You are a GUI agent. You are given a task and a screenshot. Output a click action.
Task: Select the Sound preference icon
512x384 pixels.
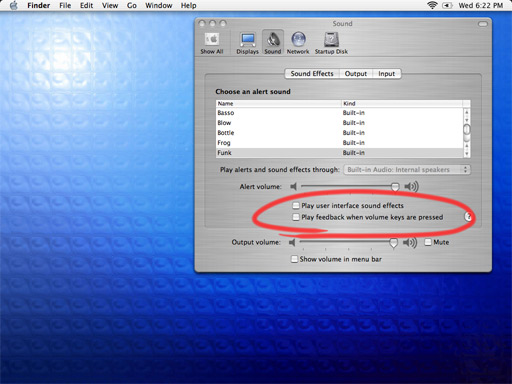pos(273,43)
